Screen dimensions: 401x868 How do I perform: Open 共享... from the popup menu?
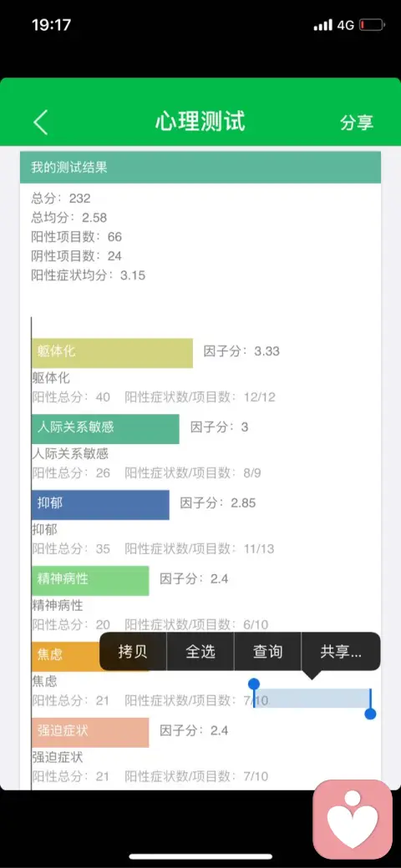(341, 652)
